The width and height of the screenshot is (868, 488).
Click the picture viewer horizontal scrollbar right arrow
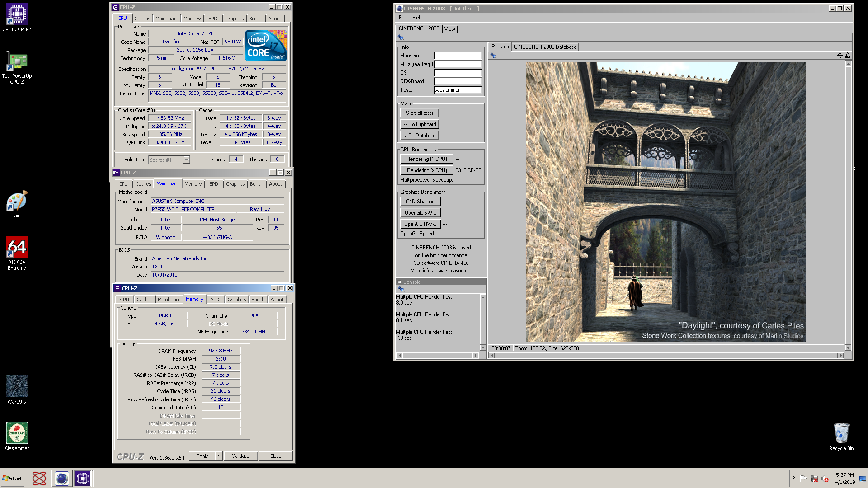pyautogui.click(x=840, y=356)
